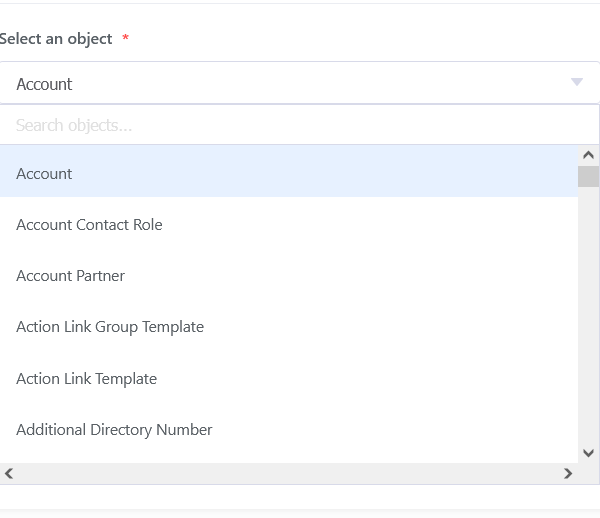This screenshot has width=600, height=518.
Task: Click the horizontal scrollbar left arrow
Action: point(10,473)
